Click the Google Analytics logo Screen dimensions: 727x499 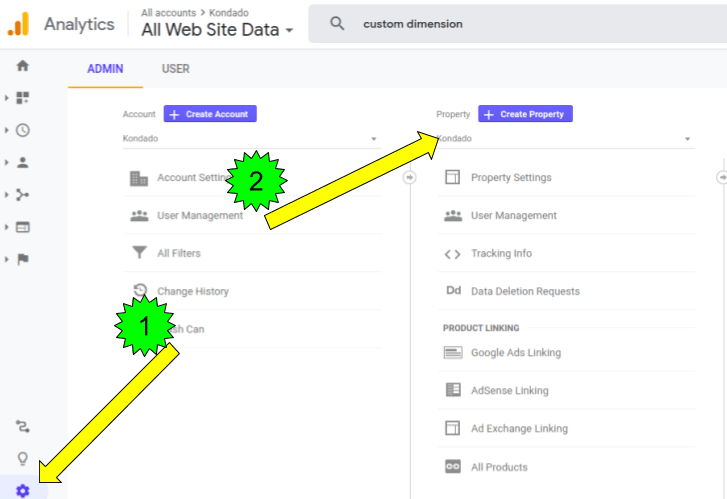coord(19,24)
